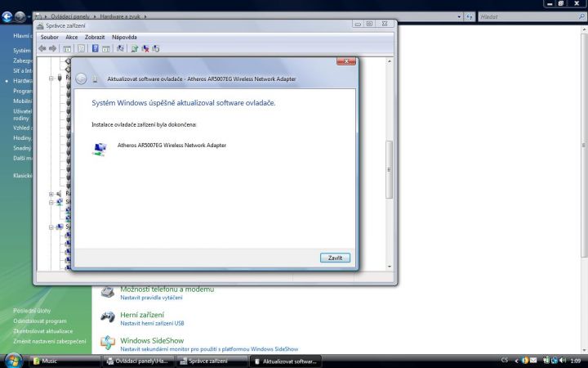Screen dimensions: 588x368
Task: Click Změnit nastavení zabezpečení in sidebar
Action: click(x=50, y=341)
